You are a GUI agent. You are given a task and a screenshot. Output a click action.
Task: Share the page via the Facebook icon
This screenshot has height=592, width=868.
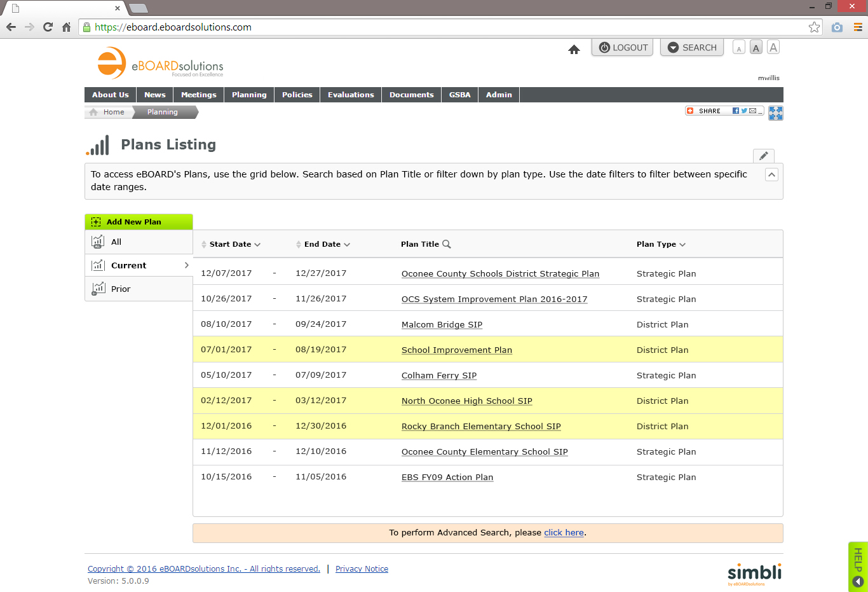pyautogui.click(x=736, y=110)
